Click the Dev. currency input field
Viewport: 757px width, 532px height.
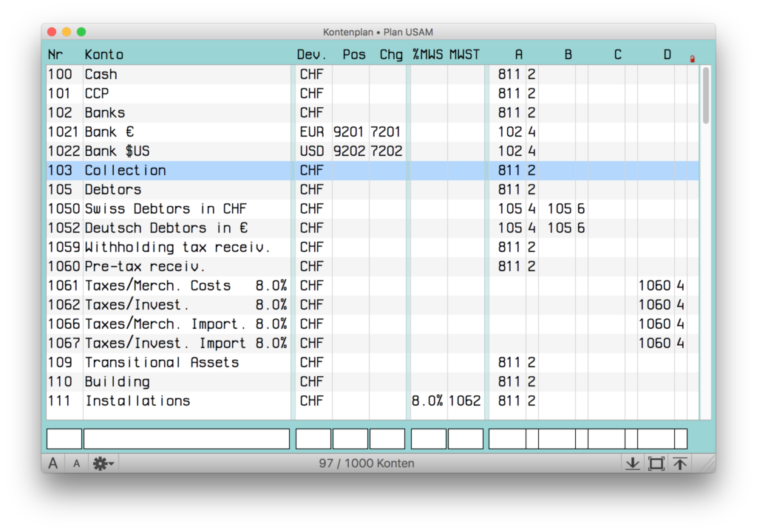tap(313, 439)
